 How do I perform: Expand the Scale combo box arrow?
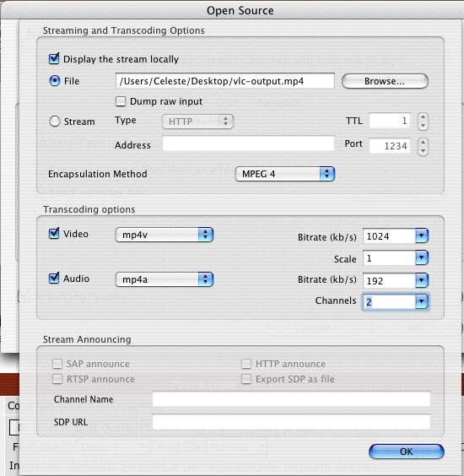point(422,257)
